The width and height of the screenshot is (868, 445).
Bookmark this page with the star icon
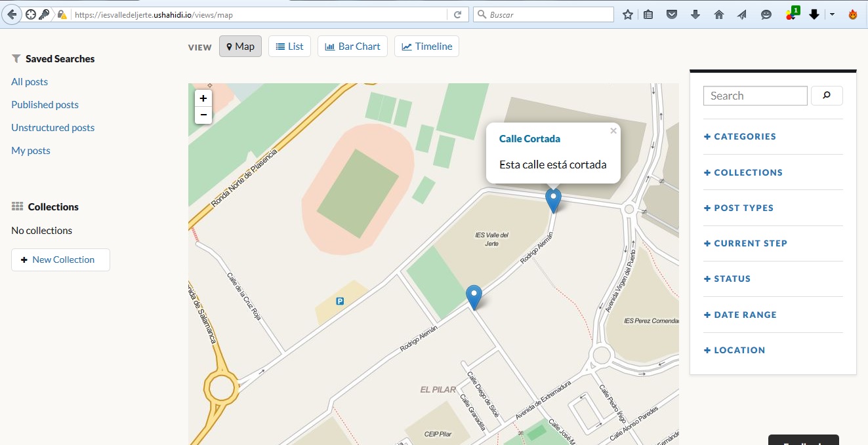click(628, 14)
